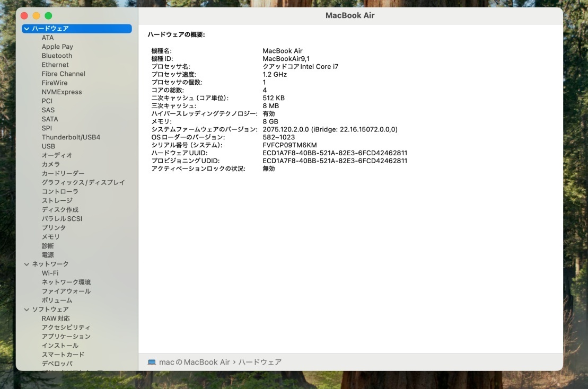Screen dimensions: 588x389
Task: Select 電源 in sidebar
Action: tap(48, 255)
